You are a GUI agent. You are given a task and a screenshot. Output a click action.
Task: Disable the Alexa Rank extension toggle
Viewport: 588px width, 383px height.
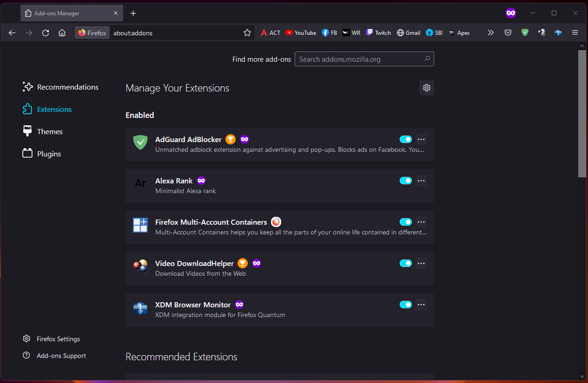pyautogui.click(x=406, y=181)
